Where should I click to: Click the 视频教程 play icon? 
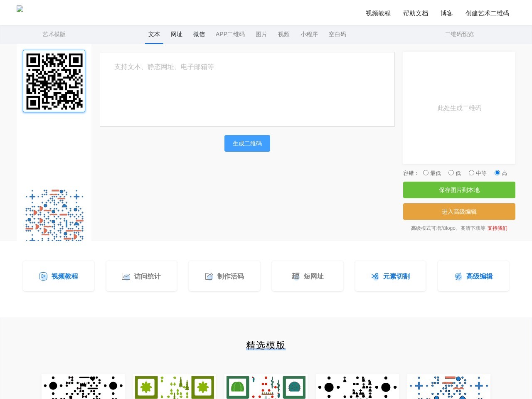(43, 276)
